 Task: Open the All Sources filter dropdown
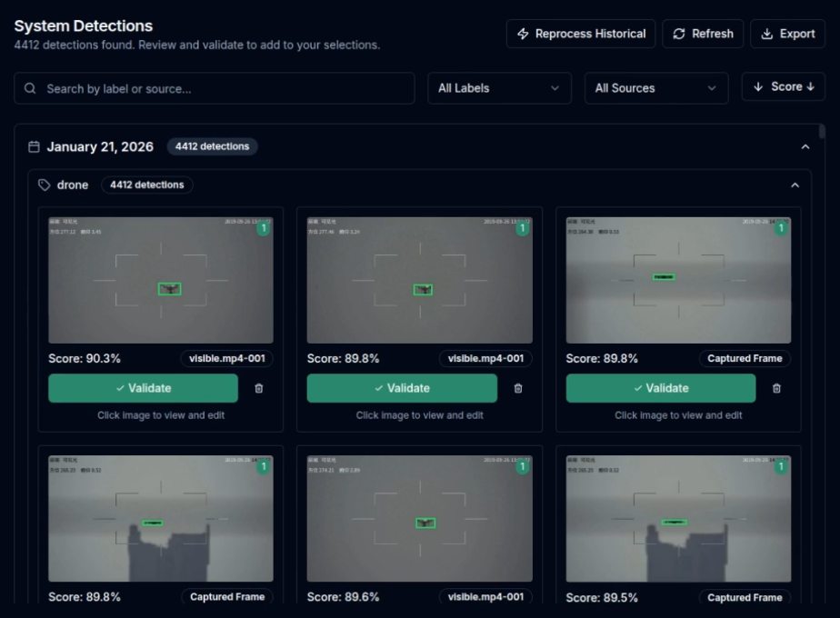(x=655, y=88)
